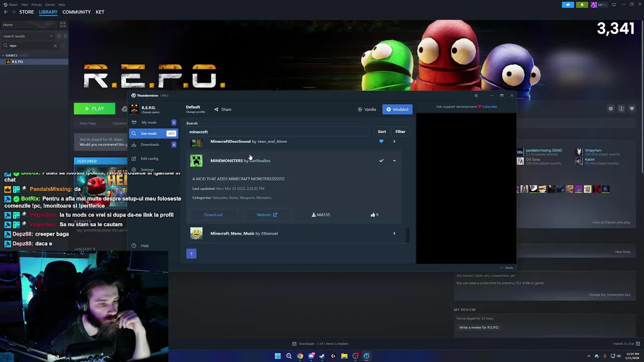Click MINEMONSTERS creeper mod thumbnail
The height and width of the screenshot is (362, 644).
[196, 161]
